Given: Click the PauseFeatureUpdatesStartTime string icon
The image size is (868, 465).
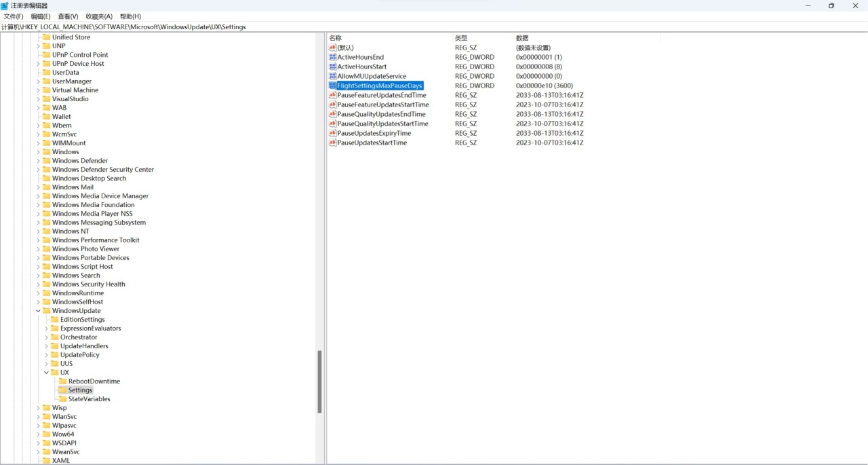Looking at the screenshot, I should tap(332, 105).
